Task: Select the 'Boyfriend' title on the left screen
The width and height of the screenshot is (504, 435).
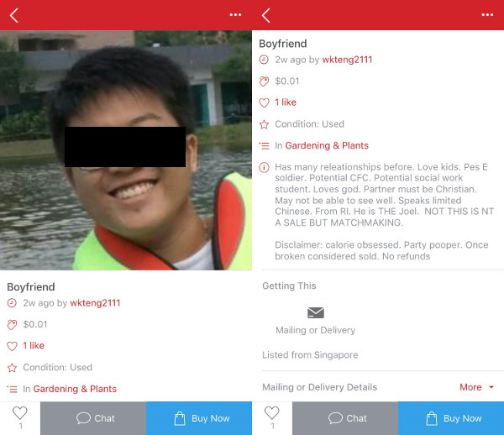Action: coord(31,287)
